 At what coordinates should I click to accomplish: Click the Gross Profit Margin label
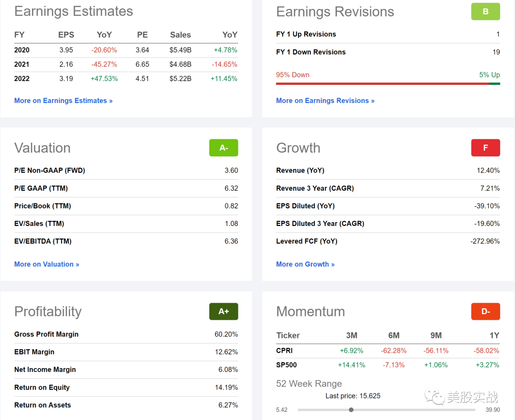pos(46,334)
